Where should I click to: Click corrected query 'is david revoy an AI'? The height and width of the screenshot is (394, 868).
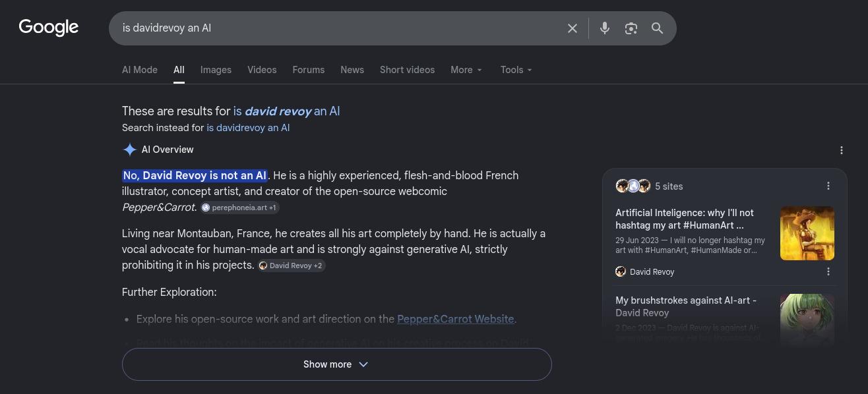pyautogui.click(x=286, y=111)
